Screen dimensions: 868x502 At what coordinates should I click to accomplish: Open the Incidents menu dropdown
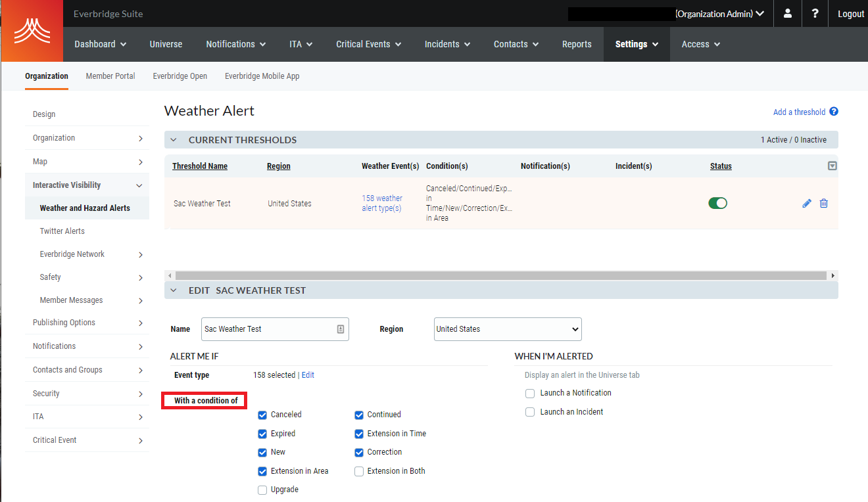tap(448, 44)
